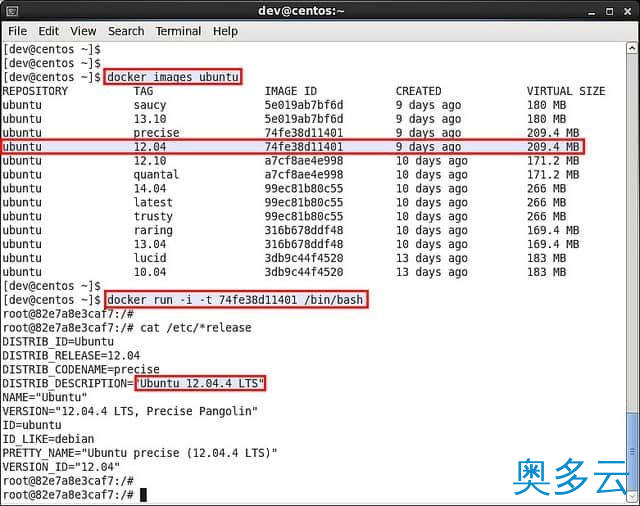Open the Search menu
This screenshot has width=640, height=506.
tap(126, 31)
